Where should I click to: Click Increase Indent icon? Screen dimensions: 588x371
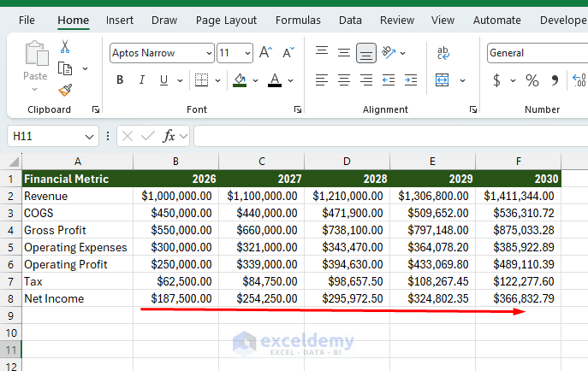(x=411, y=79)
